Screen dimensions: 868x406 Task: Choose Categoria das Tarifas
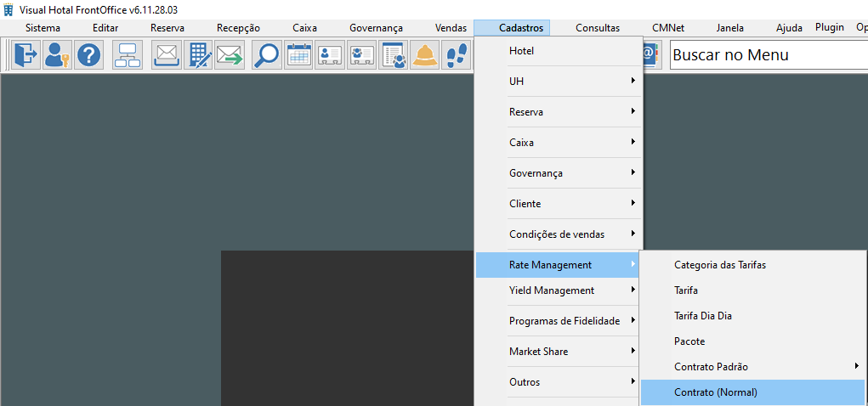click(752, 265)
